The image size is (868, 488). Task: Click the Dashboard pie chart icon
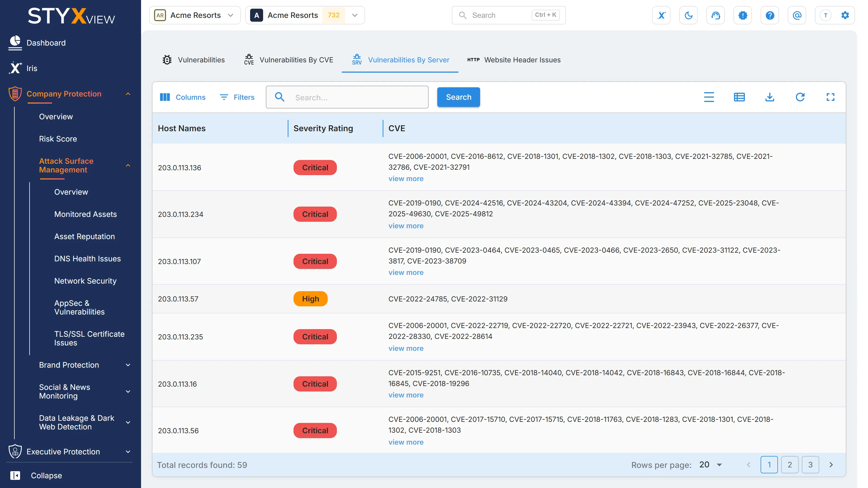click(x=15, y=43)
